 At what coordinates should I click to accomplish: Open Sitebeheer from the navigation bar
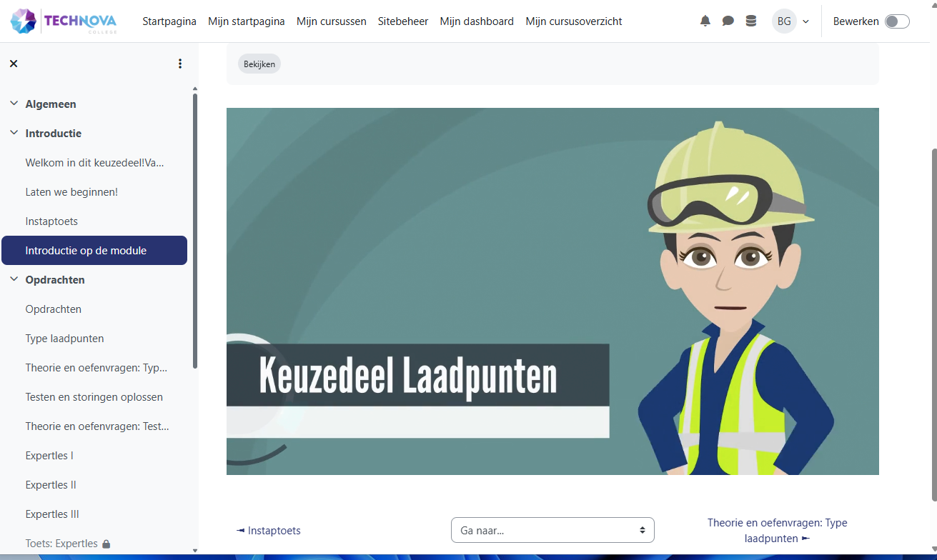[403, 21]
